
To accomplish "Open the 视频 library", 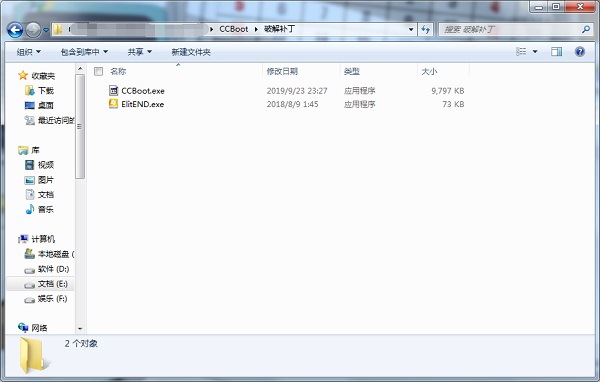I will click(x=46, y=165).
